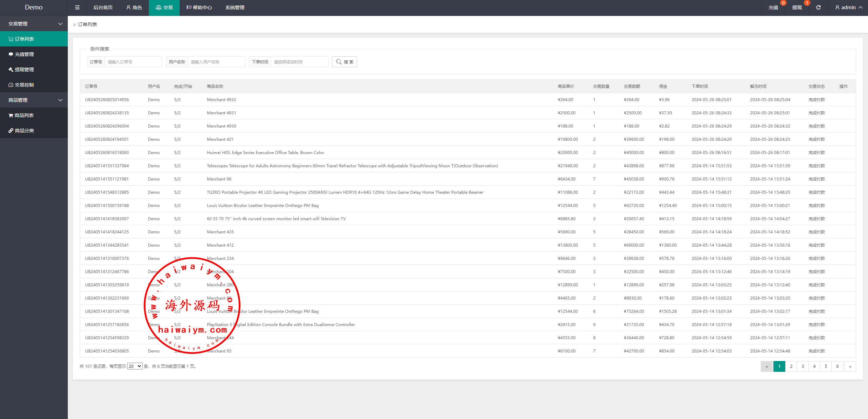Click the 搜索 search button
The image size is (868, 419).
[344, 62]
